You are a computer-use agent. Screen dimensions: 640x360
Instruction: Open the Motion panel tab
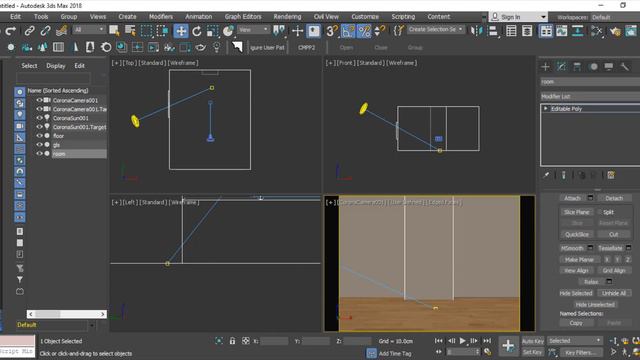point(593,67)
